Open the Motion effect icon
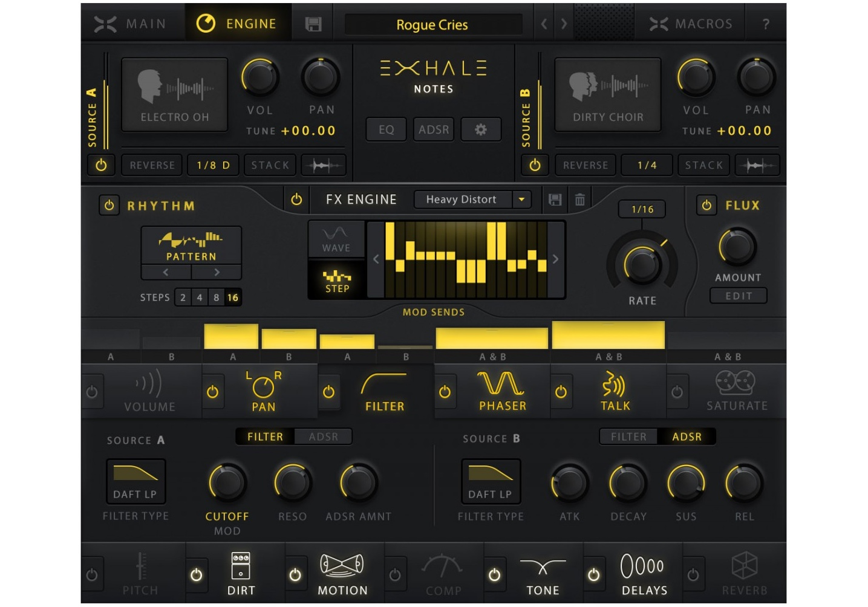The height and width of the screenshot is (607, 868). pos(342,573)
